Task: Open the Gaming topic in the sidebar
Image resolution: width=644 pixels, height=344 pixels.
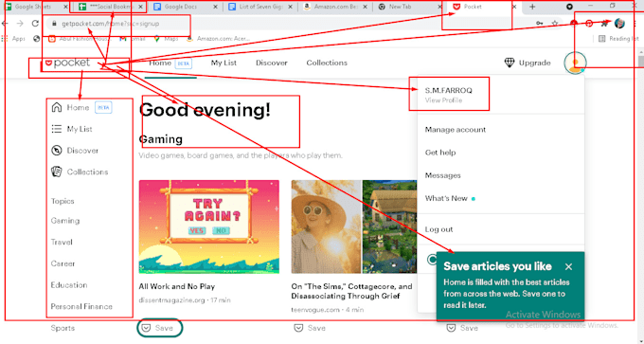Action: tap(65, 221)
